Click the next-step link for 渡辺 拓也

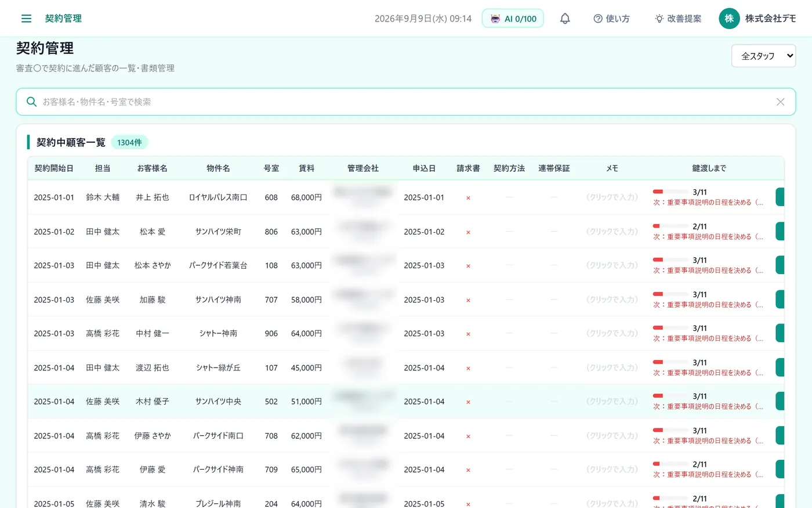pyautogui.click(x=708, y=373)
